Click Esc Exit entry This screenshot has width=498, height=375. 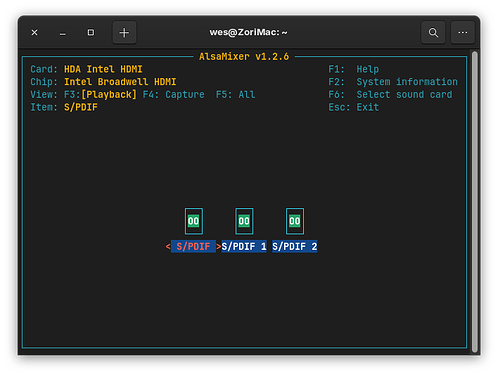click(x=354, y=107)
